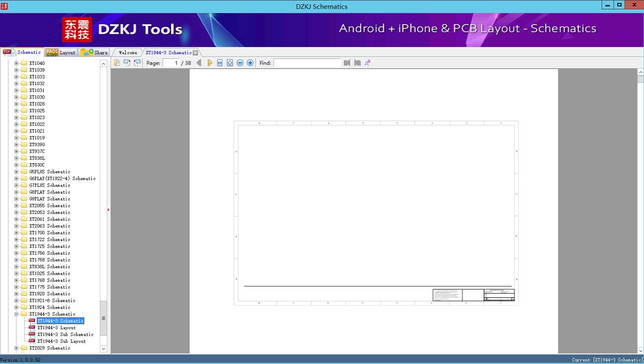Viewport: 644px width, 364px height.
Task: Select the XT1722 Schematic folder
Action: (50, 239)
